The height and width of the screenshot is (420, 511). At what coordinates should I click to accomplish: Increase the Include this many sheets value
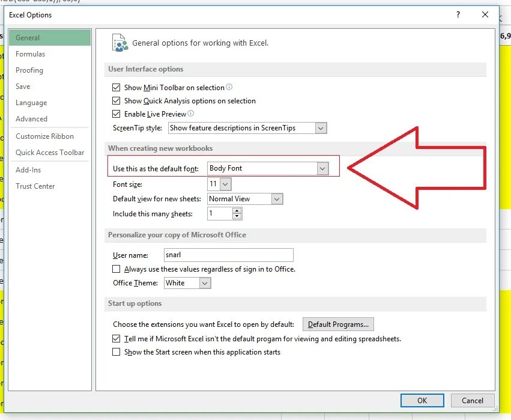[x=237, y=211]
